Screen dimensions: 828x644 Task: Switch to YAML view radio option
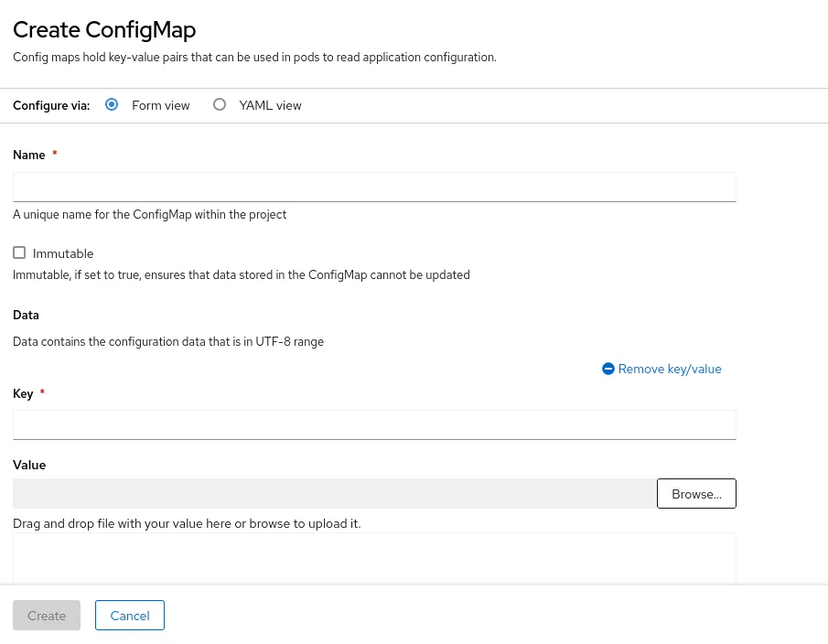pos(220,104)
